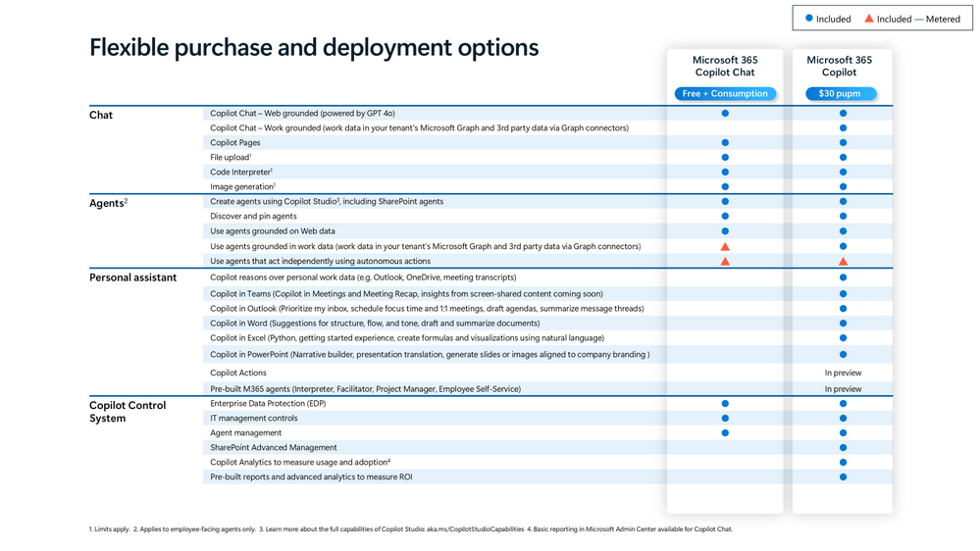Click Microsoft 365 Copilot's dot for Work grounded chat
This screenshot has width=980, height=551.
tap(843, 128)
